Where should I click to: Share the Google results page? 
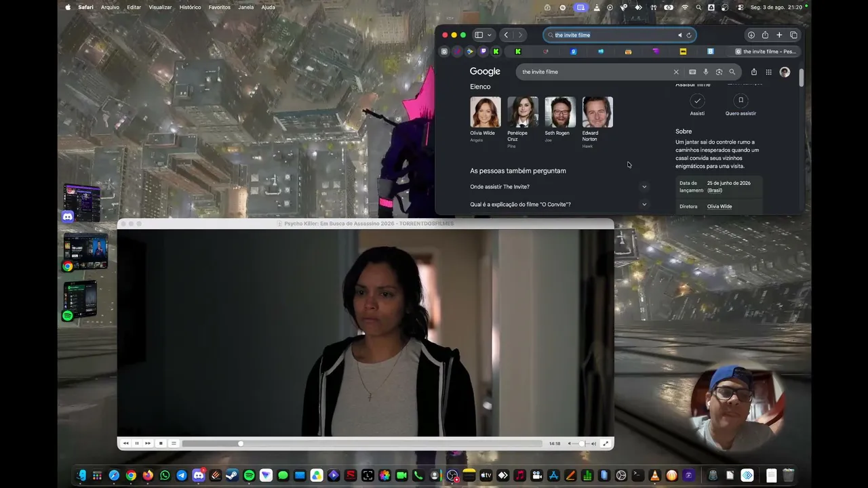point(753,72)
